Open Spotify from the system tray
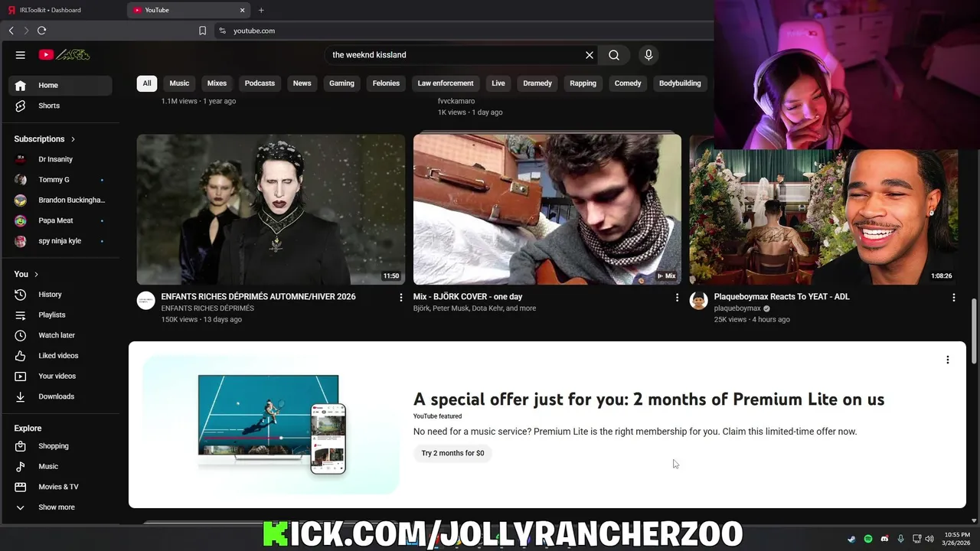 coord(868,539)
